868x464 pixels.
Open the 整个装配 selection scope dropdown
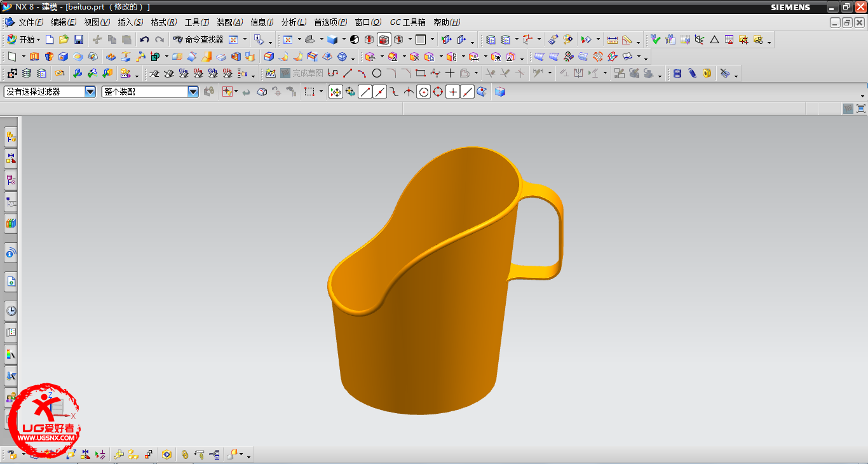tap(193, 92)
